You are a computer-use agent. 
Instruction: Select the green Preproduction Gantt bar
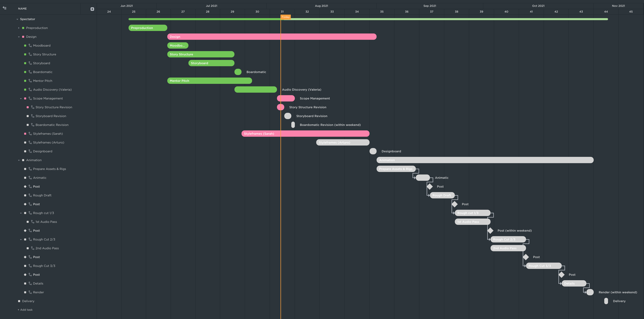click(x=148, y=28)
